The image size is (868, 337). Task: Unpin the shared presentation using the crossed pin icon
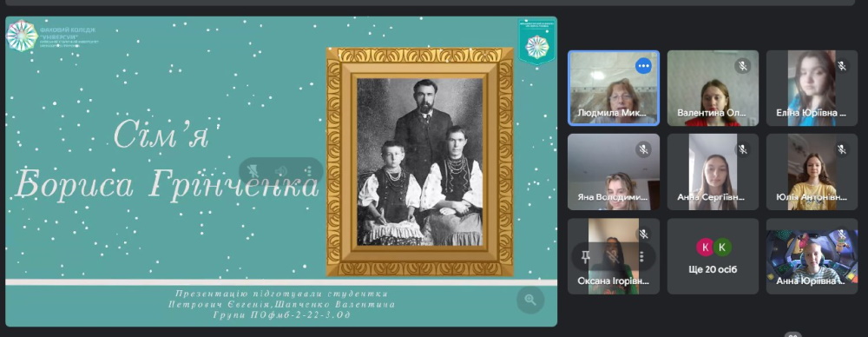point(253,171)
